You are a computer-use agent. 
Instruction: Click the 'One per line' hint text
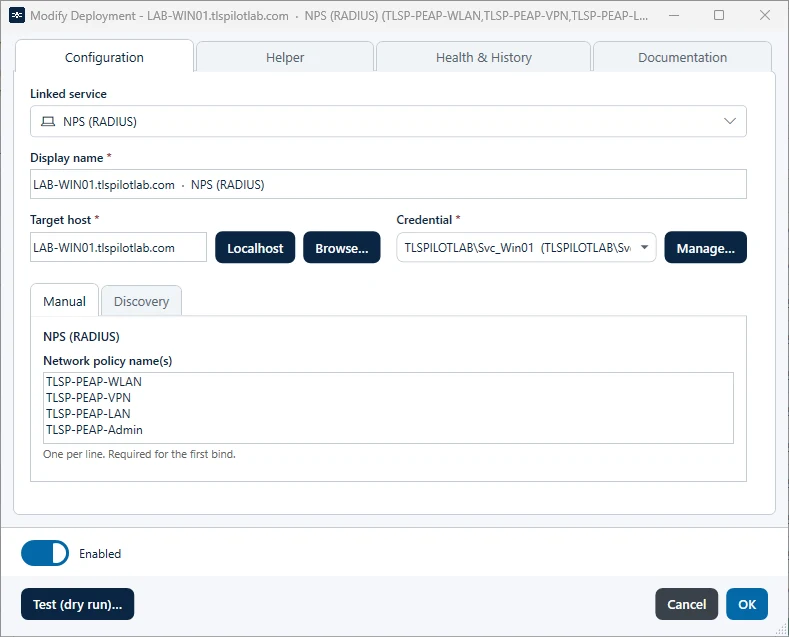(x=139, y=454)
